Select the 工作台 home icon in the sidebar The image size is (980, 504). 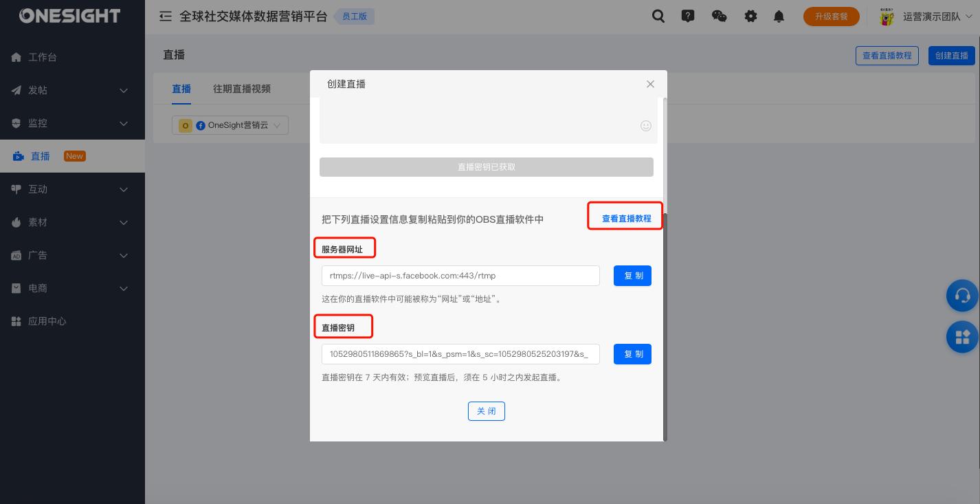16,57
